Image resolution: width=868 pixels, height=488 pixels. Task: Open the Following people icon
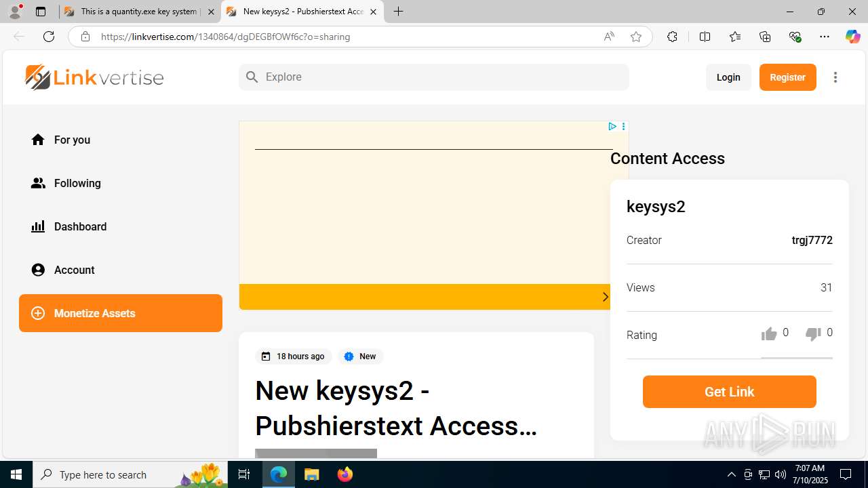click(x=38, y=183)
